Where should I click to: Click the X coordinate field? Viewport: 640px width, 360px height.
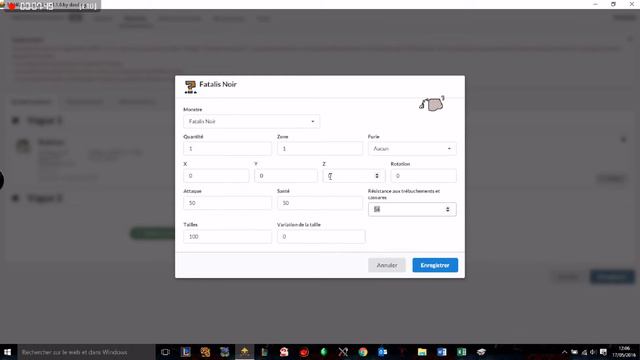[x=216, y=176]
